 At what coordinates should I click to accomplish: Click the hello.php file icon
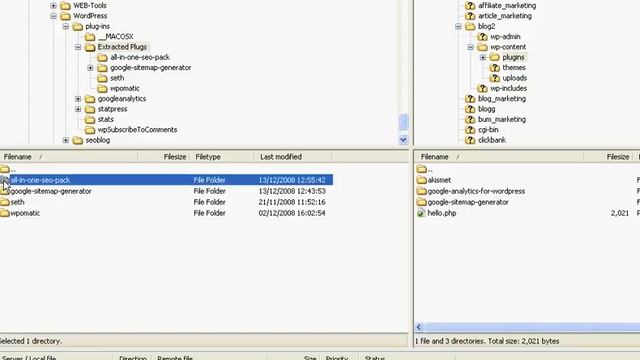pyautogui.click(x=421, y=213)
